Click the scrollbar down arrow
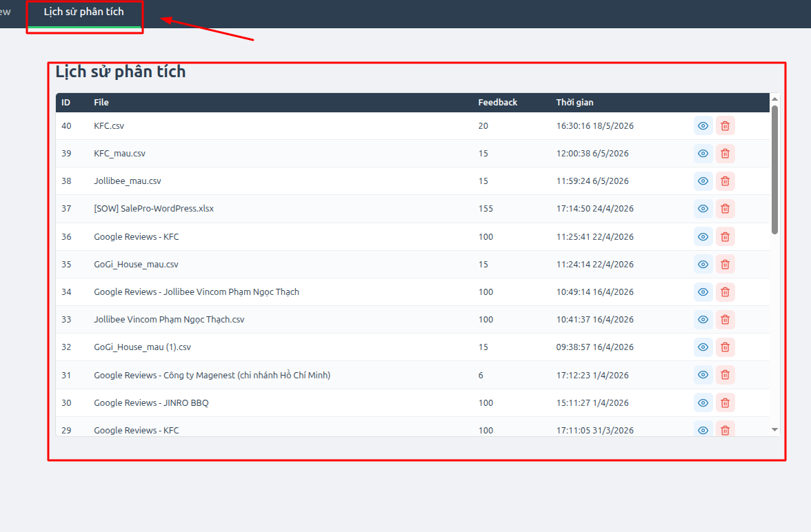811x532 pixels. [774, 429]
